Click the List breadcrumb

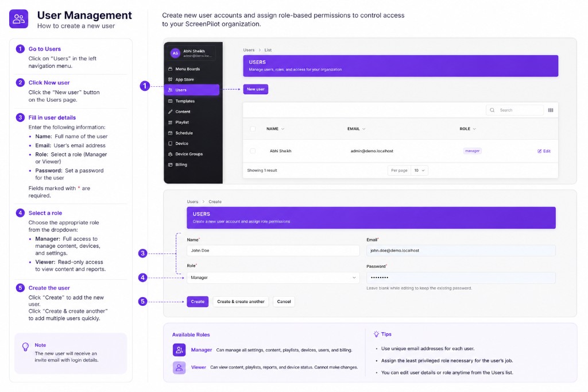coord(268,50)
